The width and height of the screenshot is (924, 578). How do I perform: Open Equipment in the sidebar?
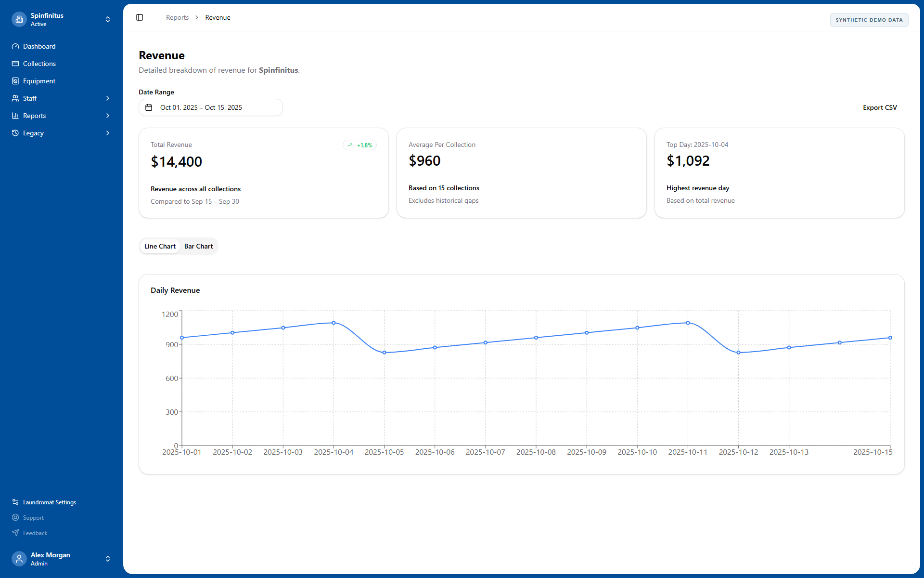coord(62,81)
